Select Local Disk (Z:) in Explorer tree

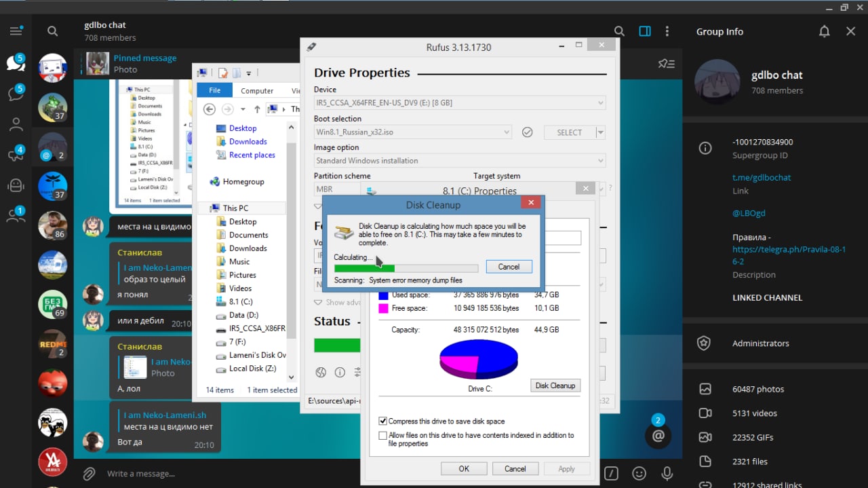pos(246,369)
